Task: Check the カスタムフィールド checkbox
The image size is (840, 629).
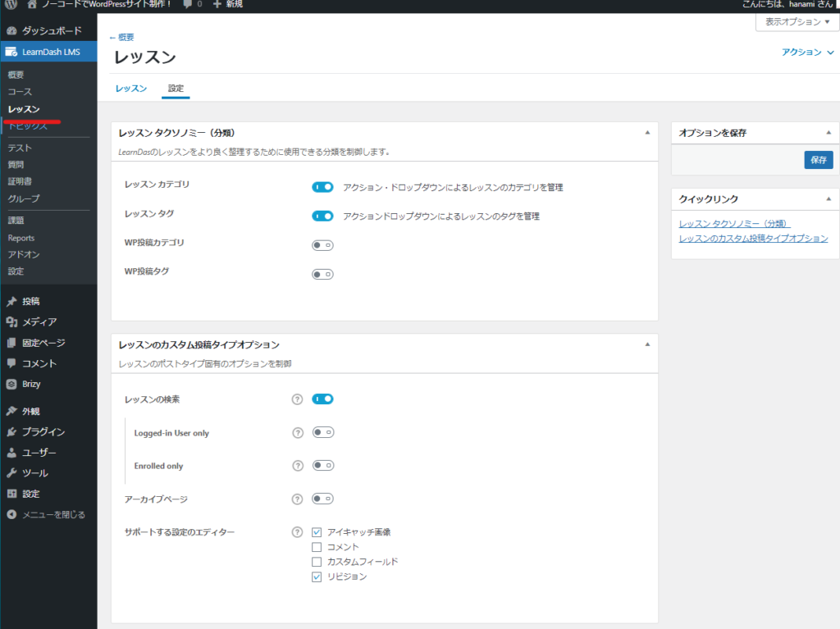Action: [317, 562]
